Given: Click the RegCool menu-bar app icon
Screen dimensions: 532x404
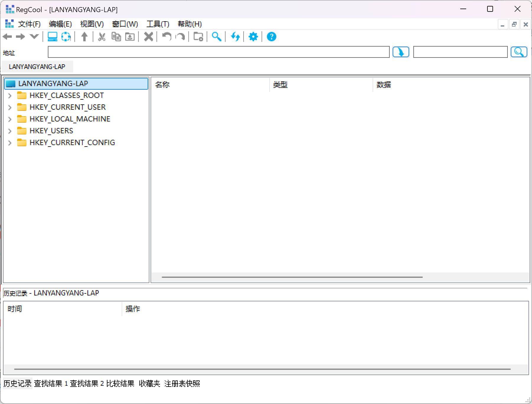Looking at the screenshot, I should pos(9,24).
